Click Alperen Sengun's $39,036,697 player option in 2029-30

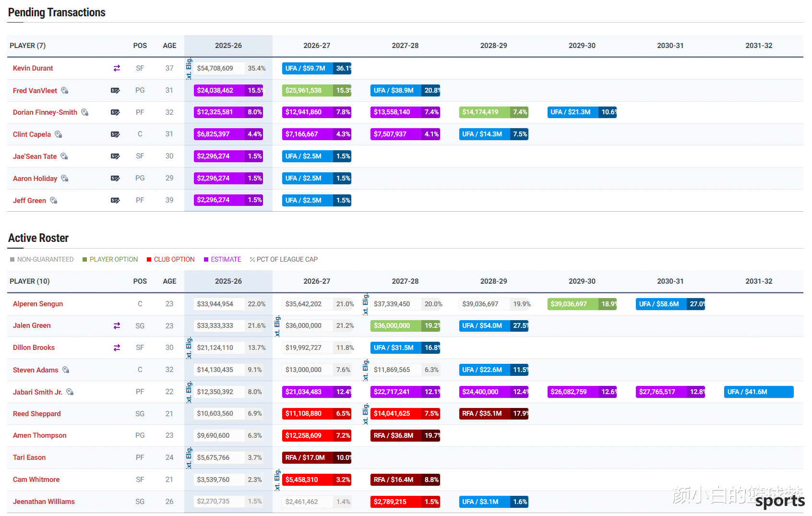pos(582,304)
